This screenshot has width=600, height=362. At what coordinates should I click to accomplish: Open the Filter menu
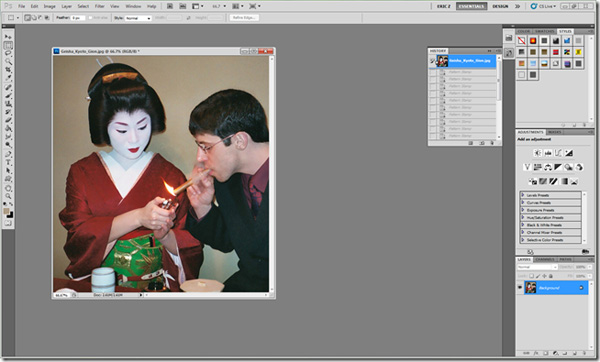[x=99, y=6]
